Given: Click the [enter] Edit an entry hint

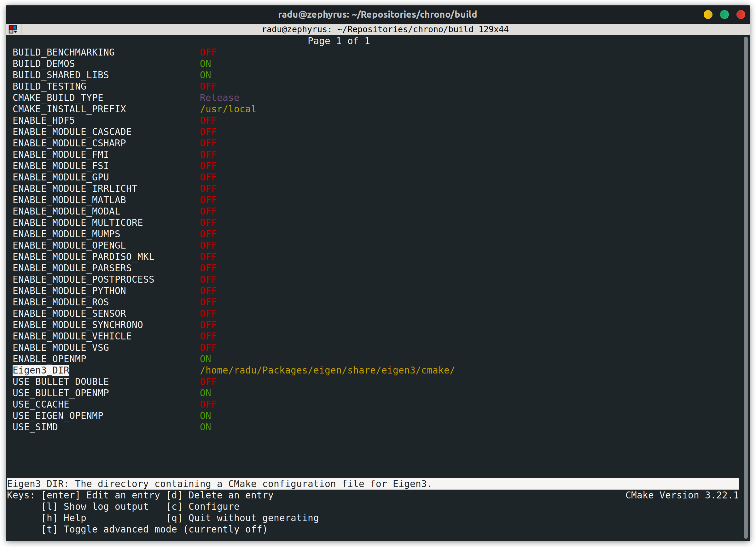Looking at the screenshot, I should pyautogui.click(x=101, y=495).
